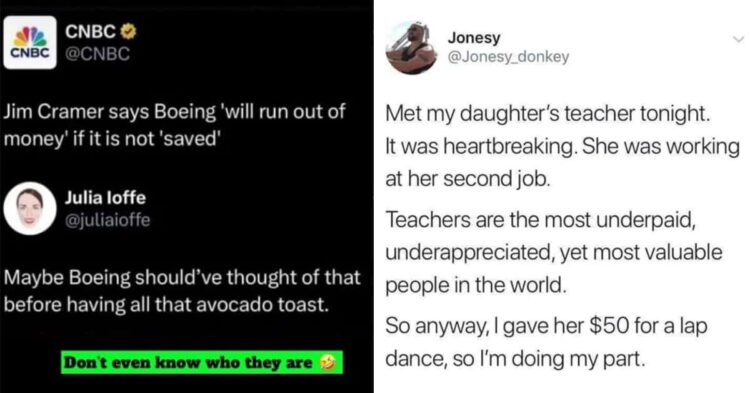
Task: Click the CNBC peacock logo avatar
Action: [30, 43]
